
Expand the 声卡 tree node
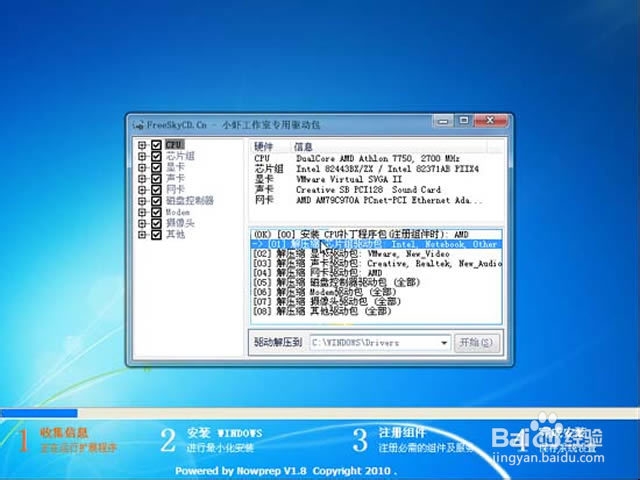coord(142,178)
